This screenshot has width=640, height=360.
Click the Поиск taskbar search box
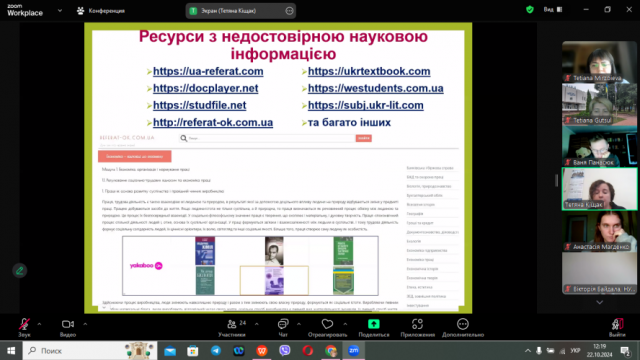point(90,351)
